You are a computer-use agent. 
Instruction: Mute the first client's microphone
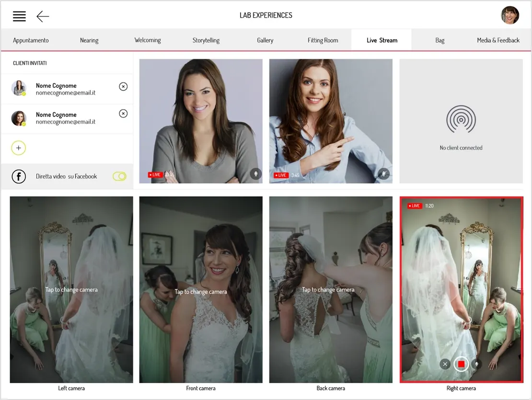click(256, 174)
